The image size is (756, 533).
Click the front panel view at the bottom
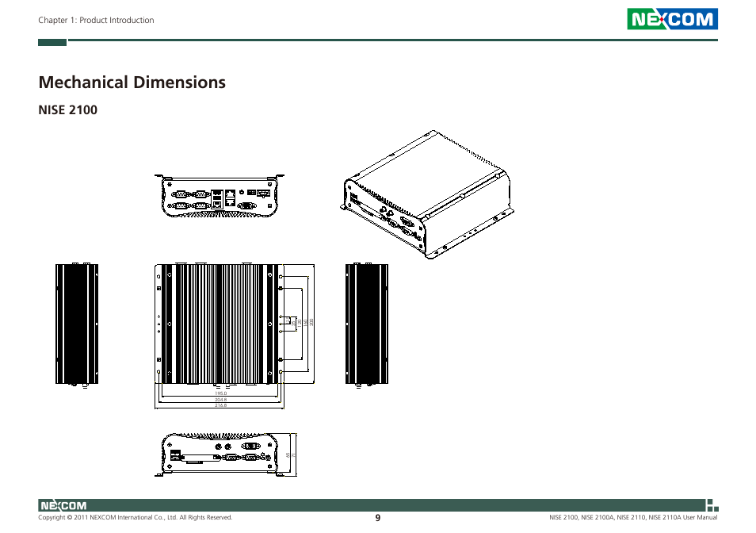pyautogui.click(x=222, y=452)
